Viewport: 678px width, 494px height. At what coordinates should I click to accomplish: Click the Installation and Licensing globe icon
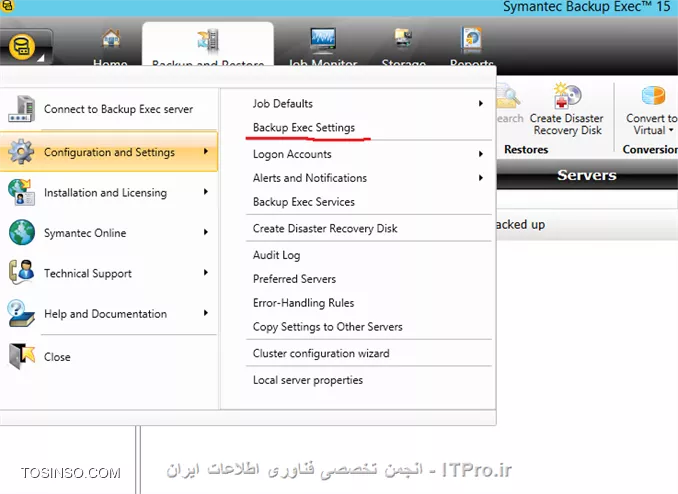coord(21,192)
